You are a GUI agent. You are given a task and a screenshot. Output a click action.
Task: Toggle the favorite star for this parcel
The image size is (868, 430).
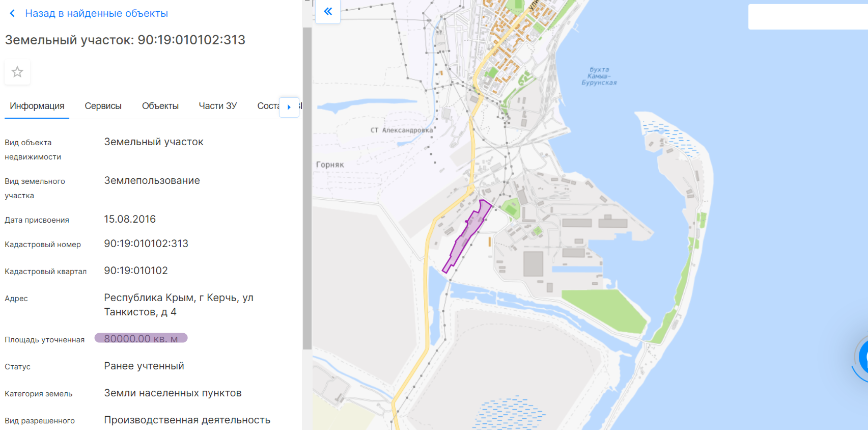click(x=17, y=72)
